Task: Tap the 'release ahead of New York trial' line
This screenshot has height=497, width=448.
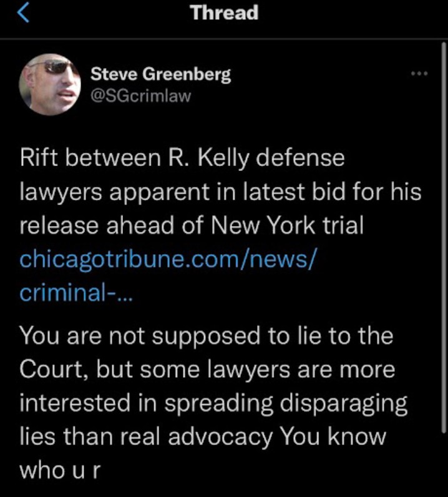Action: point(192,225)
